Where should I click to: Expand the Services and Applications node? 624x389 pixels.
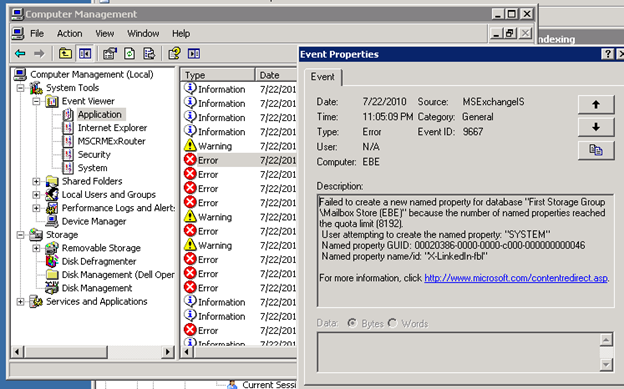pos(20,302)
